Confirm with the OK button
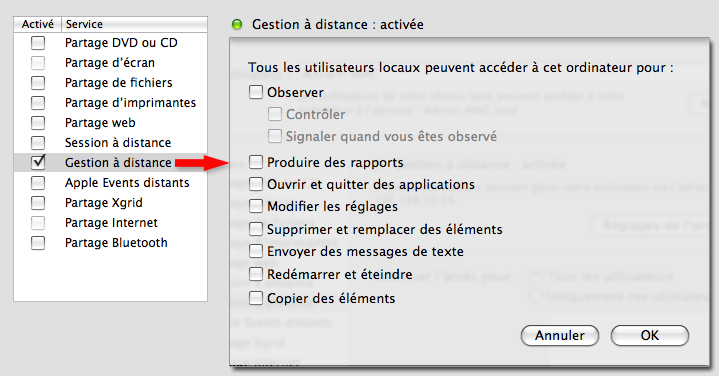 coord(650,336)
